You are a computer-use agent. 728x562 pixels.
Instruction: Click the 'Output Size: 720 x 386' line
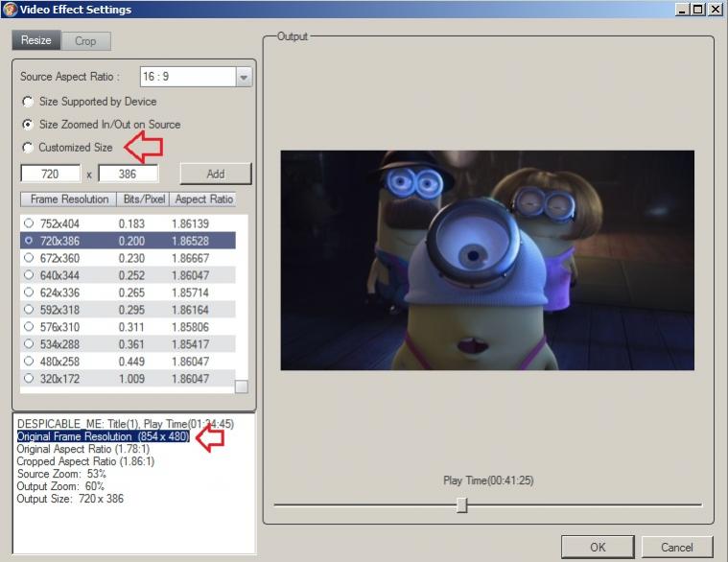tap(70, 499)
